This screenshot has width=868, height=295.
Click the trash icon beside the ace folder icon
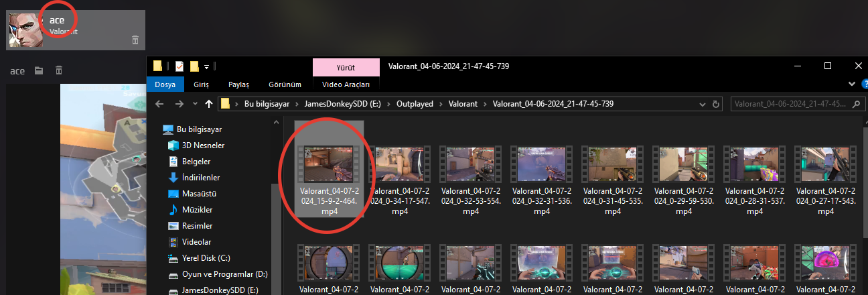click(59, 70)
